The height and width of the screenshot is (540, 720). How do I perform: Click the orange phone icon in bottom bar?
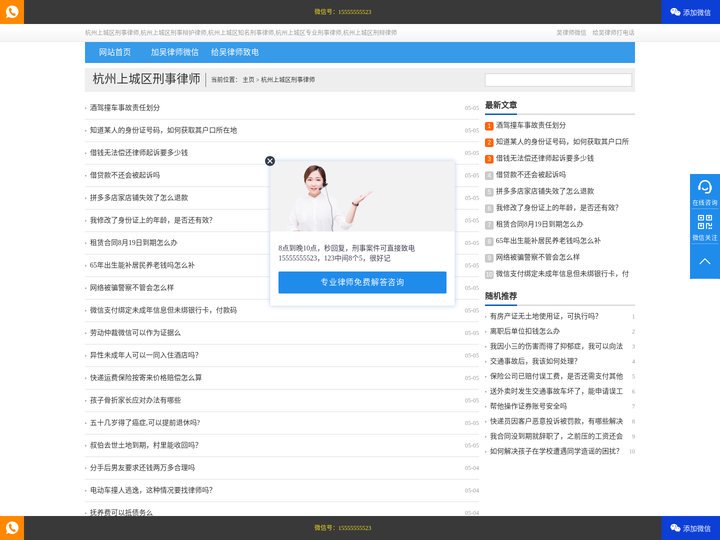click(x=12, y=528)
